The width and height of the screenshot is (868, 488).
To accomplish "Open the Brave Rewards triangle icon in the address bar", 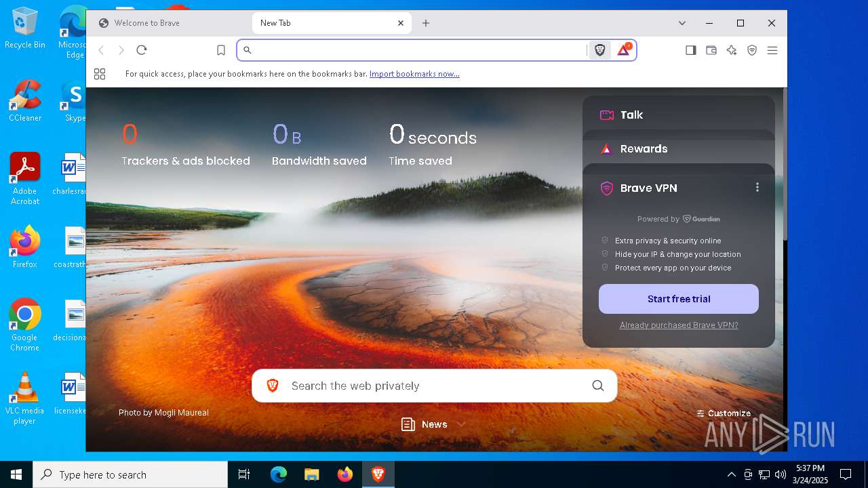I will [x=624, y=50].
